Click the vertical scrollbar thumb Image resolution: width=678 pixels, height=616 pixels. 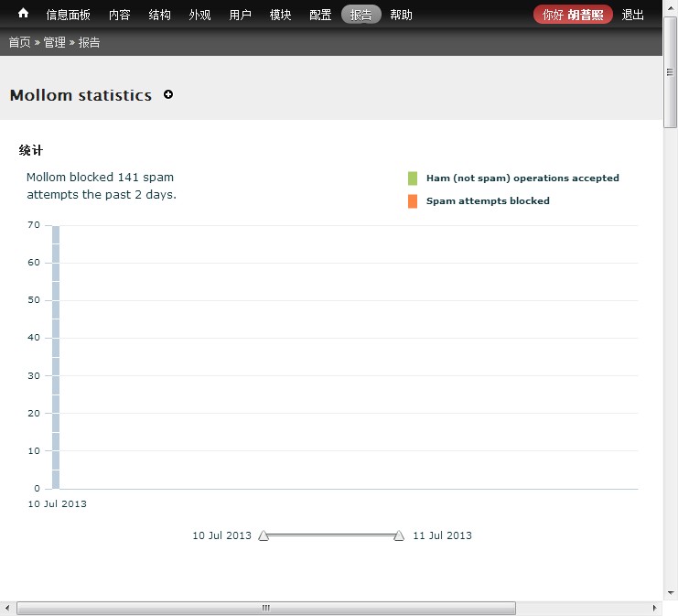coord(670,72)
